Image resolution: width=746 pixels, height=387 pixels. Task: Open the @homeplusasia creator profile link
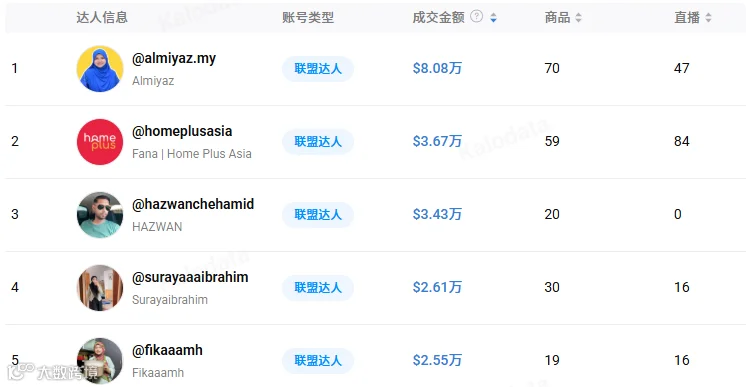182,131
